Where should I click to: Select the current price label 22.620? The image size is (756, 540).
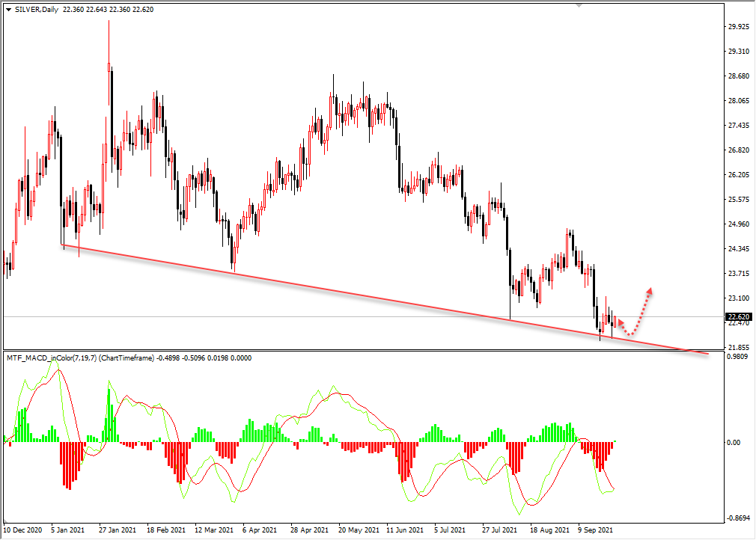[739, 317]
